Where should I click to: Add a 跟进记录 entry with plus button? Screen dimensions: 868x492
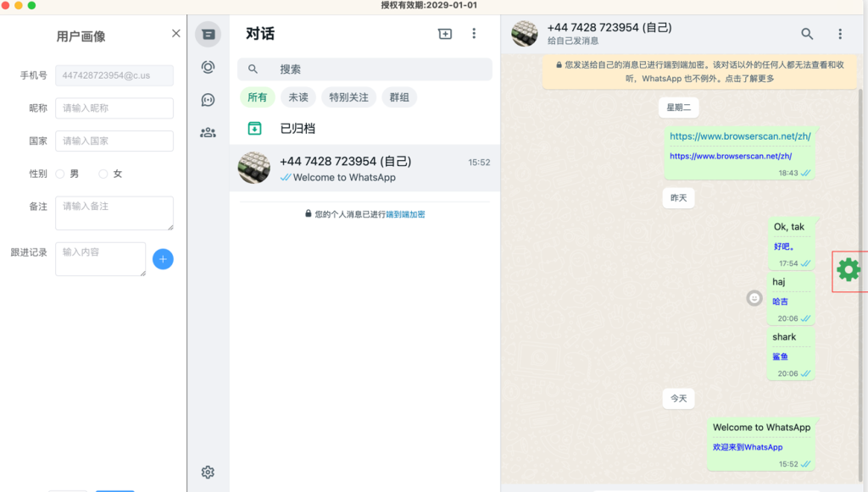tap(163, 259)
